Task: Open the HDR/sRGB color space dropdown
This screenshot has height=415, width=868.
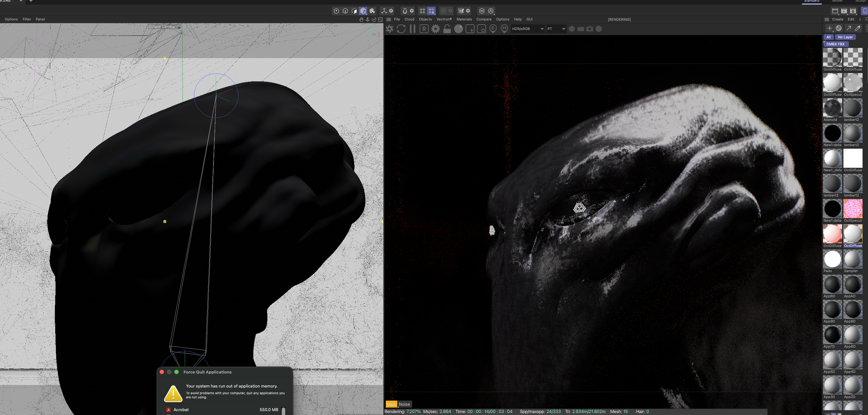Action: tap(527, 29)
